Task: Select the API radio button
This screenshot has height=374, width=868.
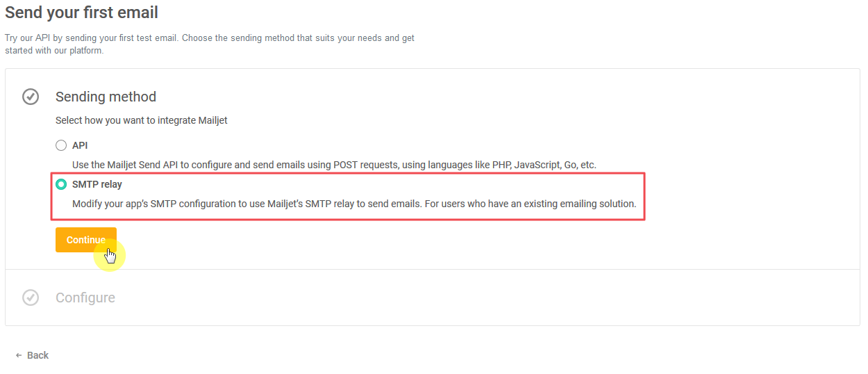Action: click(x=61, y=145)
